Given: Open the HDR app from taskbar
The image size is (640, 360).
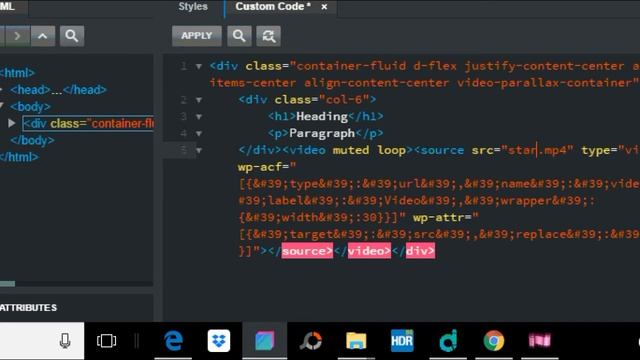Looking at the screenshot, I should pyautogui.click(x=402, y=341).
